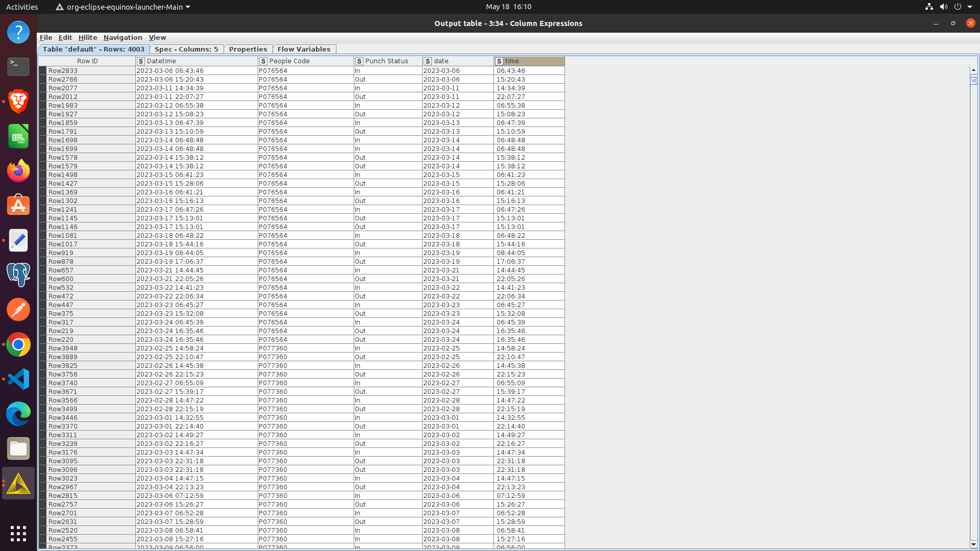Click the String type icon of time column

499,61
